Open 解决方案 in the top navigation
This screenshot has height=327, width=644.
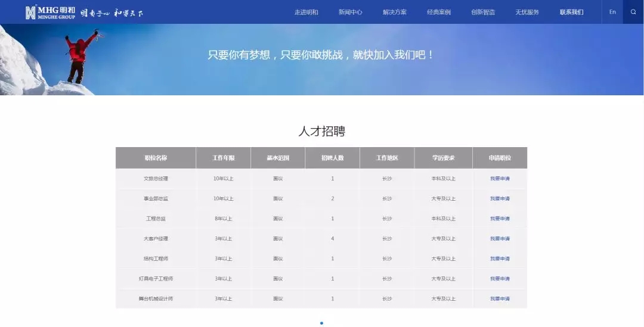coord(394,12)
